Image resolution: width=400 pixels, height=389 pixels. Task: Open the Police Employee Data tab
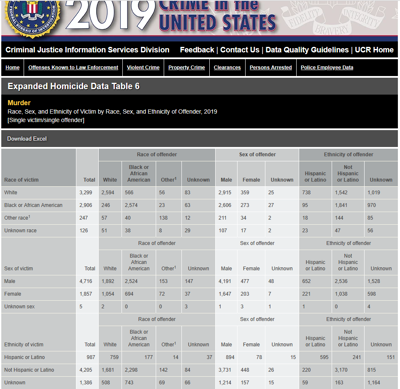(327, 68)
